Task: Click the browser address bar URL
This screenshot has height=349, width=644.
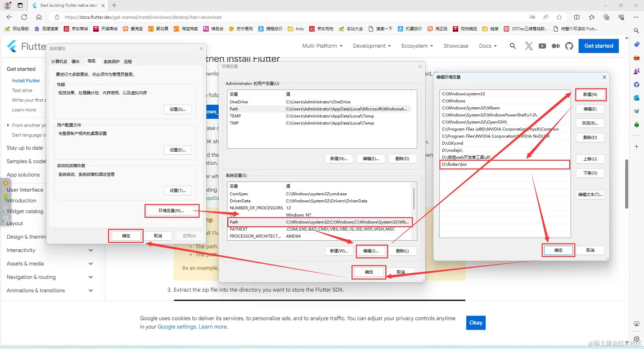Action: (x=143, y=17)
